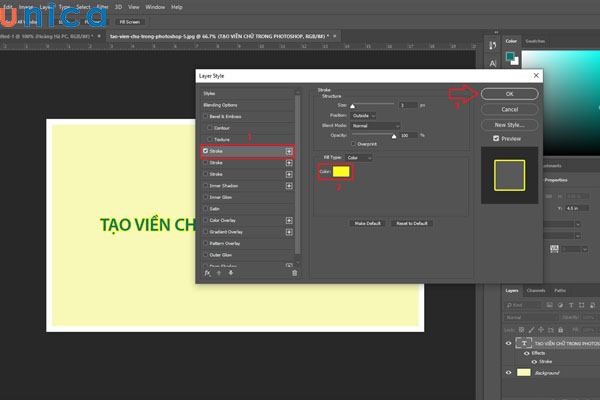Hide the Background layer via eye icon
600x400 pixels.
pyautogui.click(x=508, y=371)
